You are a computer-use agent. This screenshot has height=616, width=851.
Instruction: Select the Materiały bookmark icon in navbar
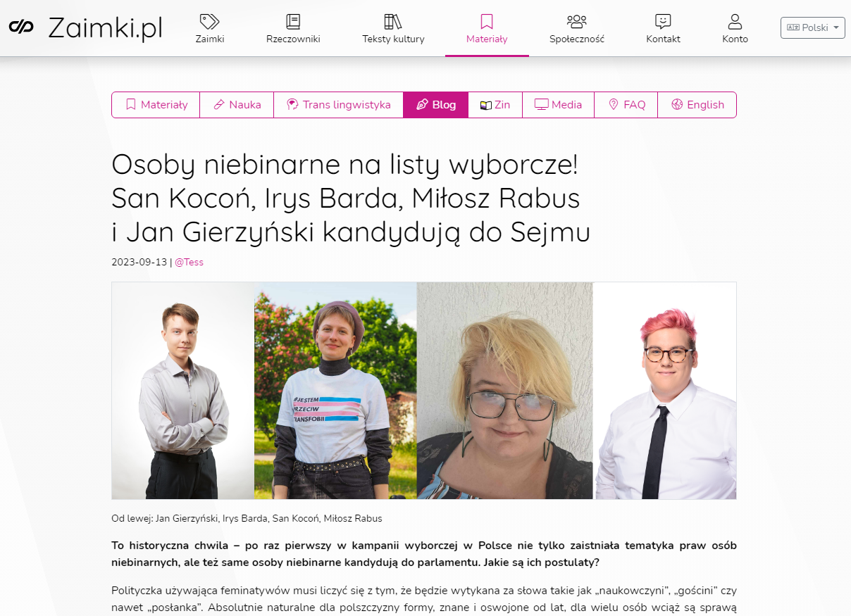tap(487, 22)
